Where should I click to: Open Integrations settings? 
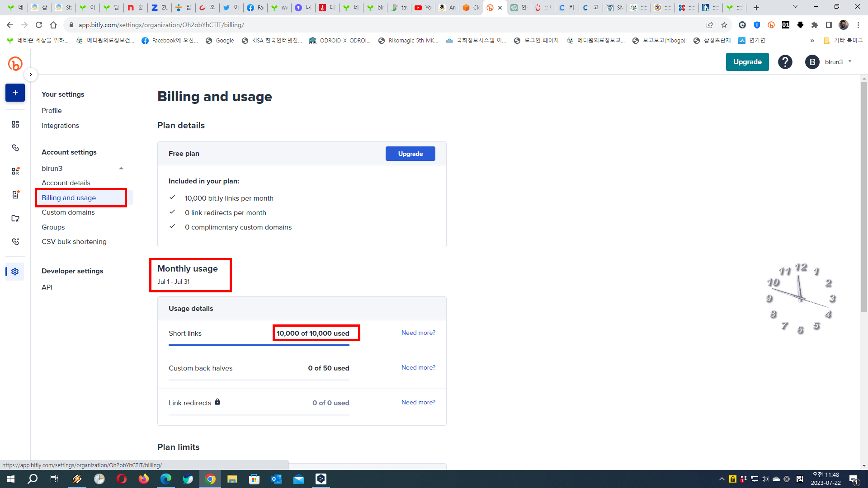60,126
